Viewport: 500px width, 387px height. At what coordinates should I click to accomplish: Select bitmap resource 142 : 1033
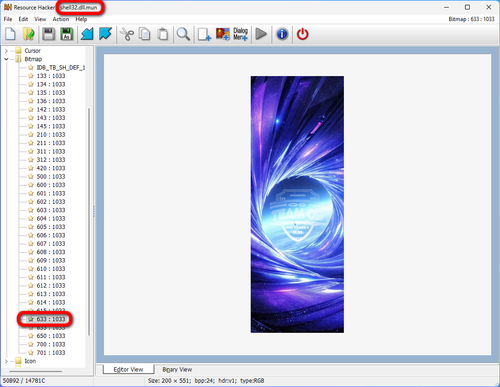pos(51,109)
